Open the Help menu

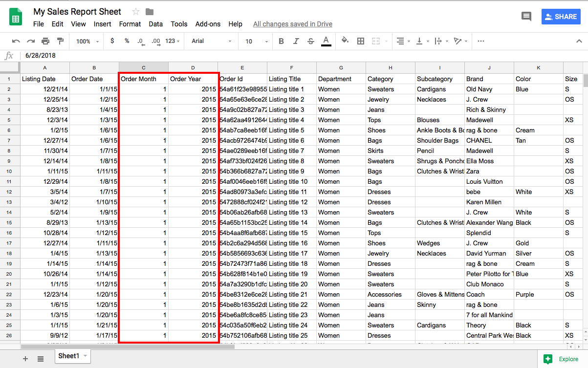tap(235, 24)
